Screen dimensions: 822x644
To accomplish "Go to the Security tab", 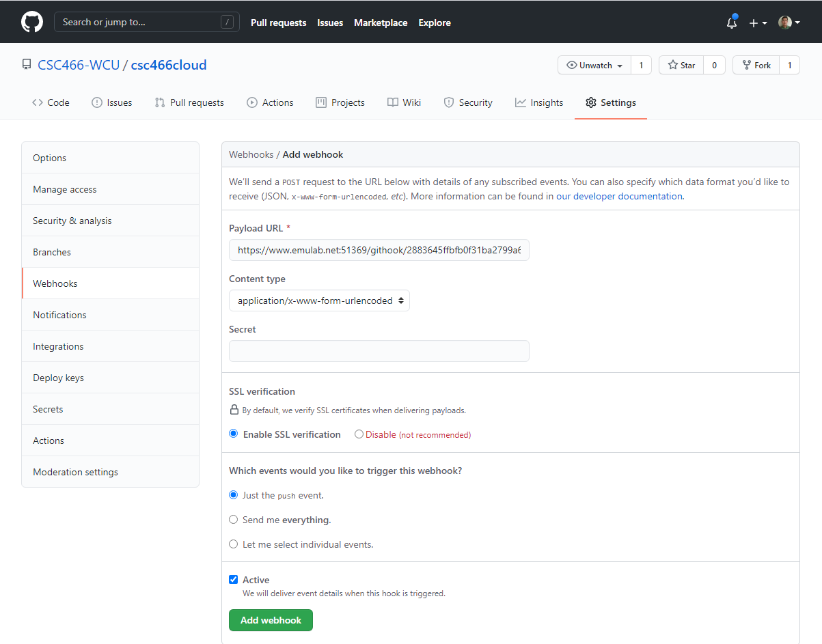I will [x=468, y=102].
